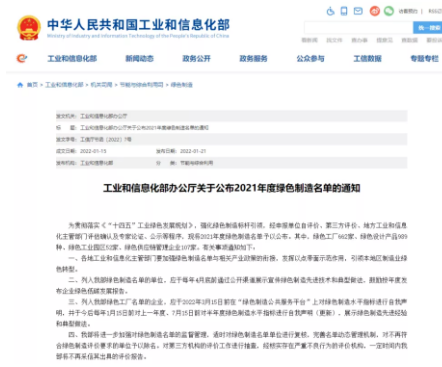This screenshot has height=367, width=442.
Task: Click the paragraph starting with 三、列入我部绿色工厂
Action: [x=231, y=313]
